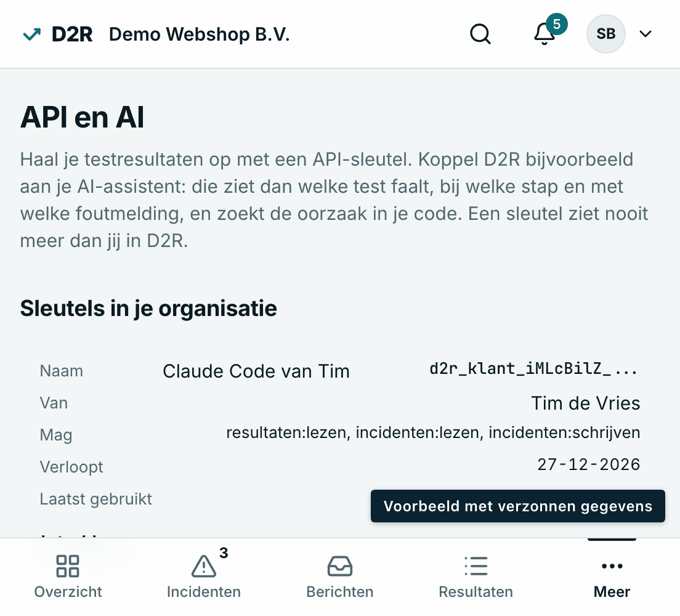Image resolution: width=680 pixels, height=616 pixels.
Task: Click the Sleutels in je organisatie heading
Action: (148, 309)
